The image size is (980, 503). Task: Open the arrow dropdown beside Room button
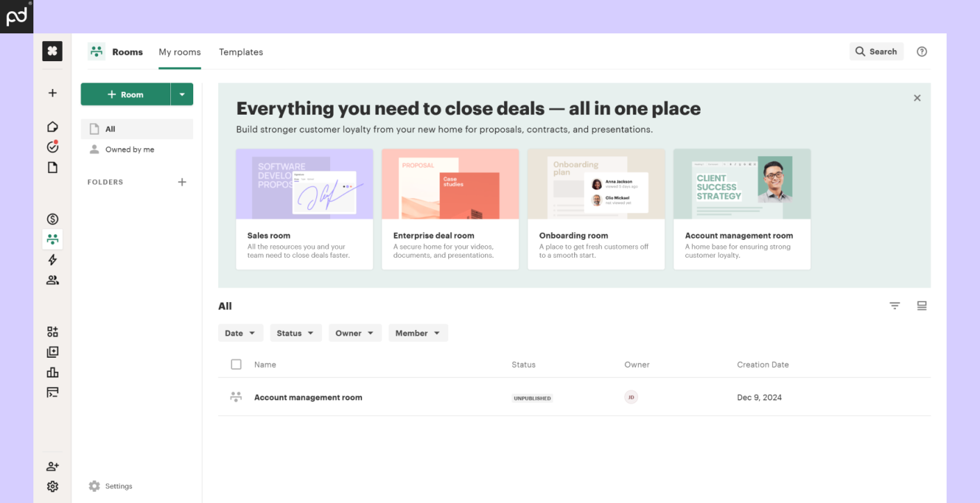pos(182,94)
